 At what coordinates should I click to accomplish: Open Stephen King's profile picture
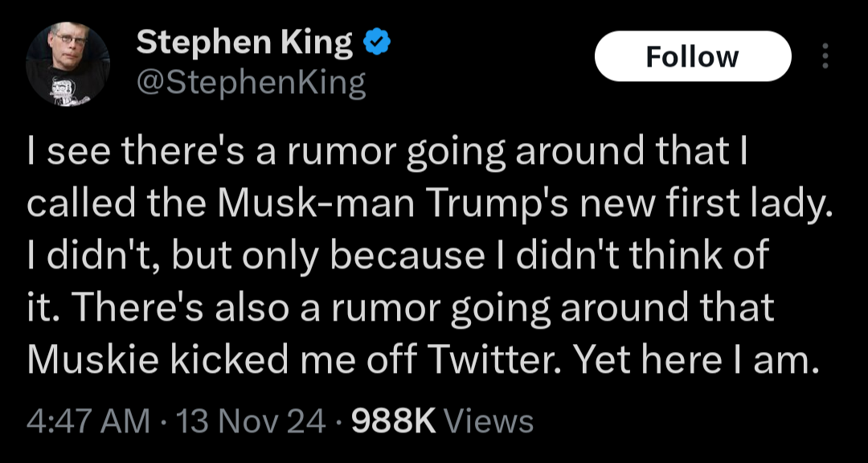68,64
